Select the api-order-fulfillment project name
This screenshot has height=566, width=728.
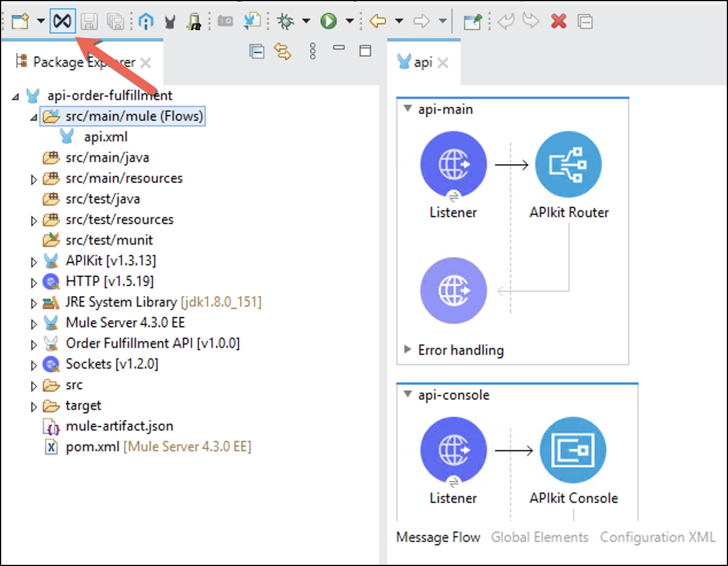pos(110,95)
